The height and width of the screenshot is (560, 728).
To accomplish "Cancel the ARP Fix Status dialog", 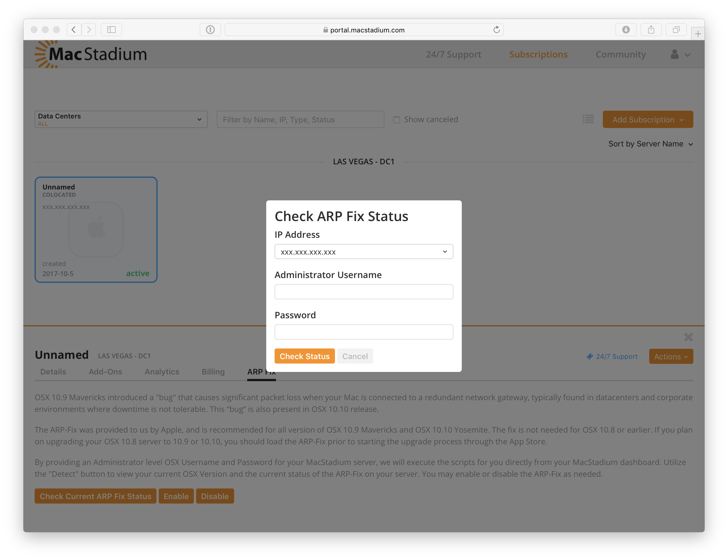I will click(x=355, y=356).
